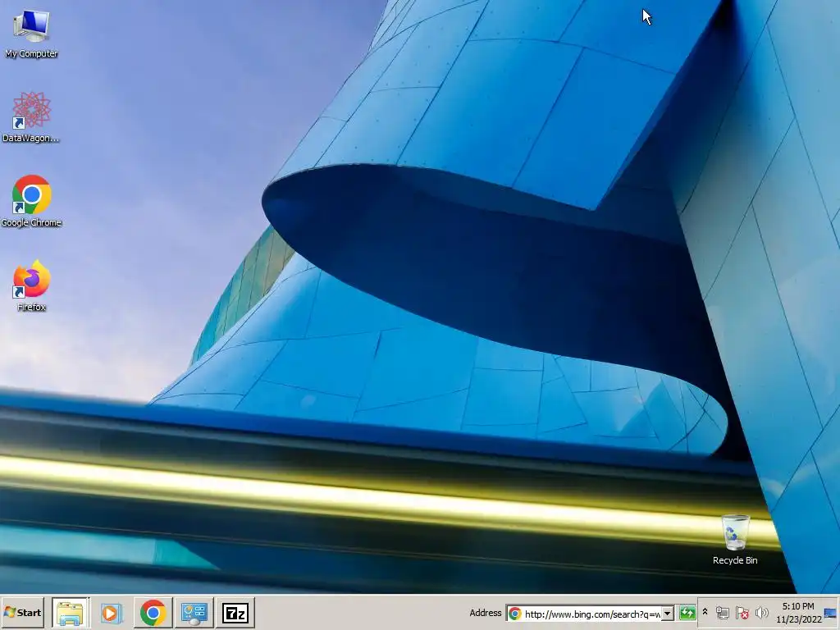Screen dimensions: 840x630
Task: Click the green Go refresh button
Action: coord(687,614)
